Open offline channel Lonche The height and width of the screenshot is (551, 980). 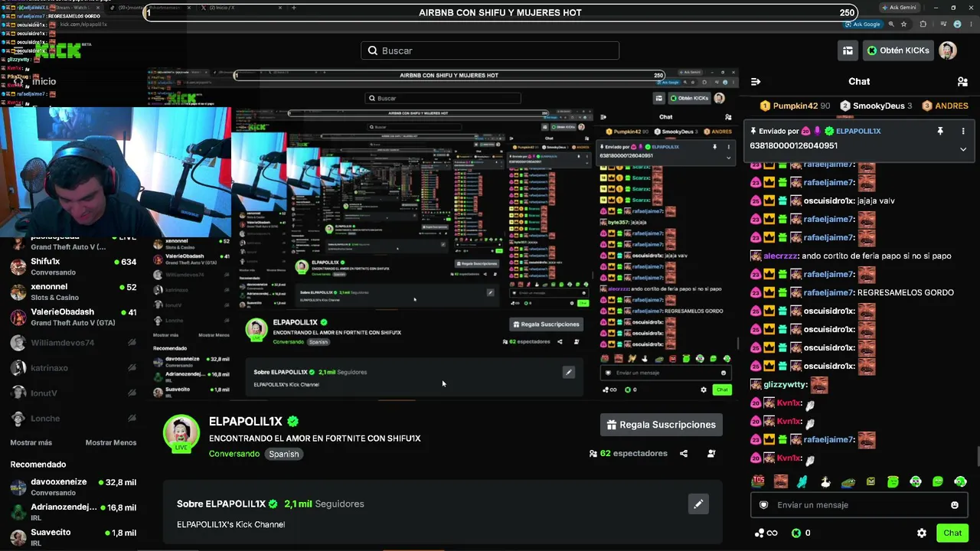click(73, 419)
